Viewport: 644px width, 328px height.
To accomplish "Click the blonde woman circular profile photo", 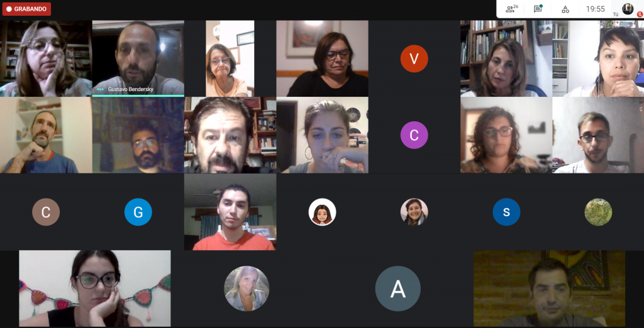I will coord(247,288).
